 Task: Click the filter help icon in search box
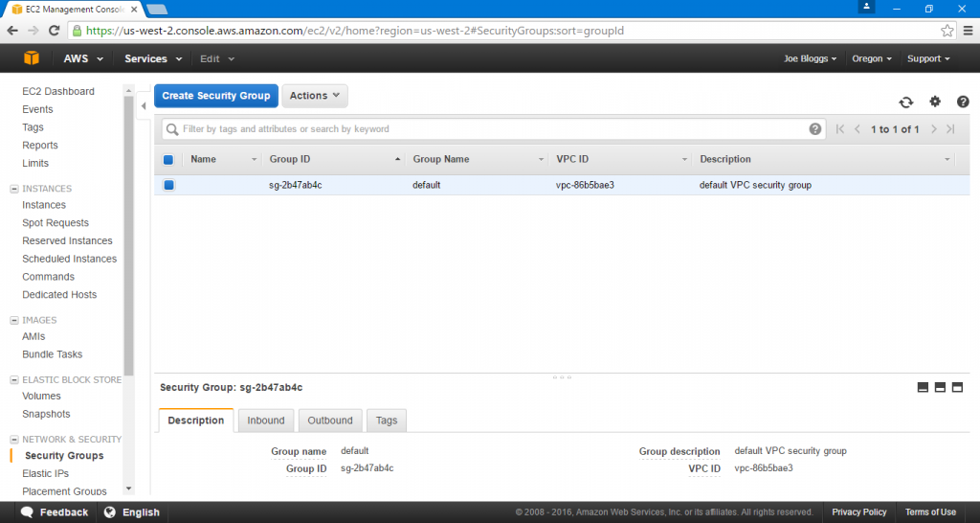pos(815,129)
